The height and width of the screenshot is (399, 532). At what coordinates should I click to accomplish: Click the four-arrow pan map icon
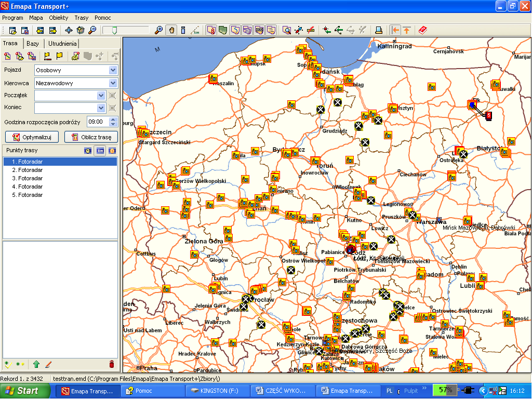pos(69,31)
